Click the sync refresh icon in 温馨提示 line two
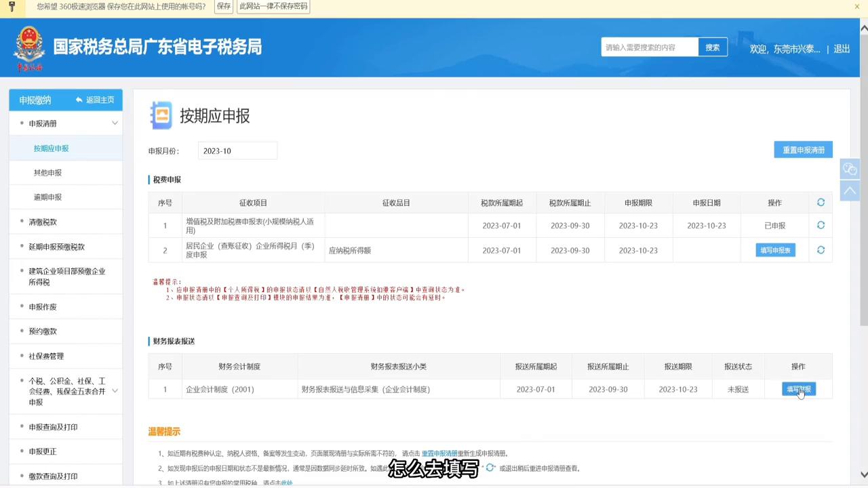This screenshot has height=488, width=868. (x=490, y=468)
